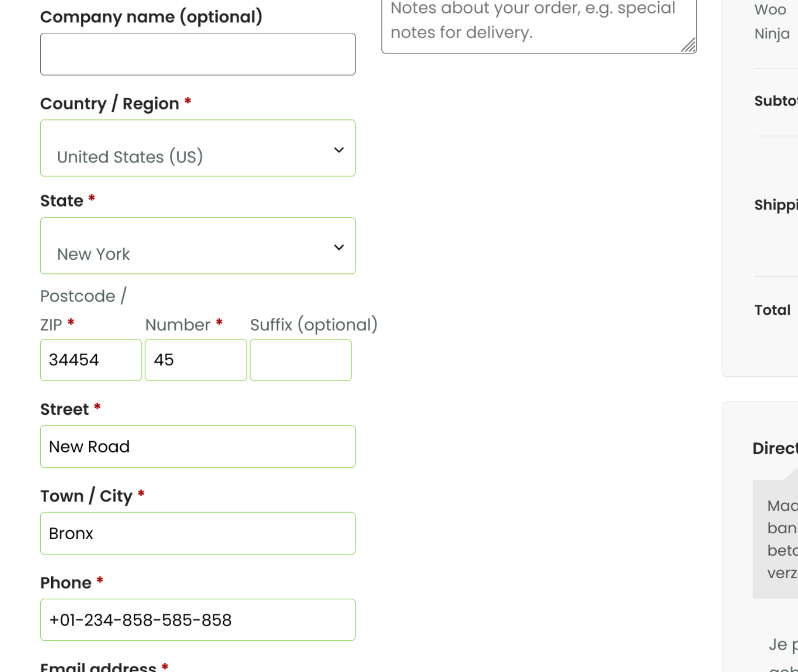Click the Suffix (optional) label
798x672 pixels.
(x=314, y=325)
